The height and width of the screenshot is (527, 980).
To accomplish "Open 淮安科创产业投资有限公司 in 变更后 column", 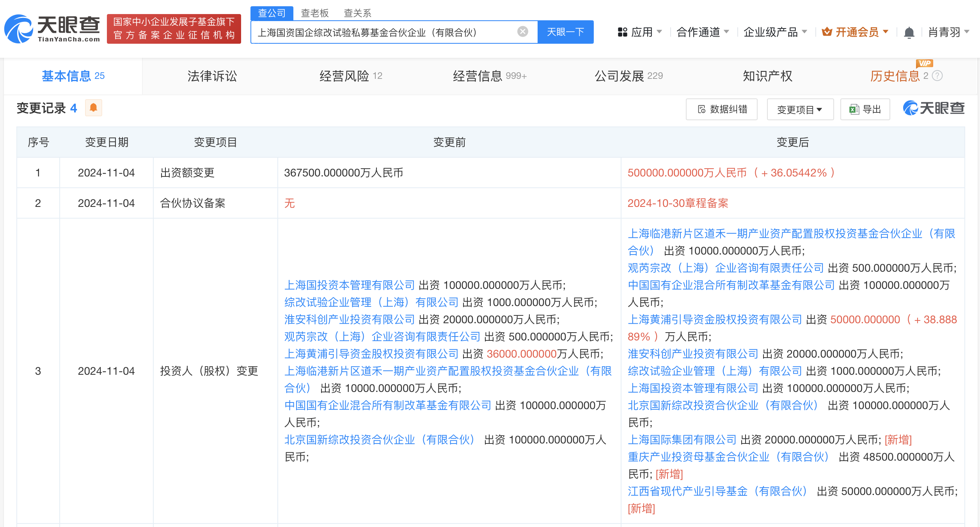I will click(693, 354).
